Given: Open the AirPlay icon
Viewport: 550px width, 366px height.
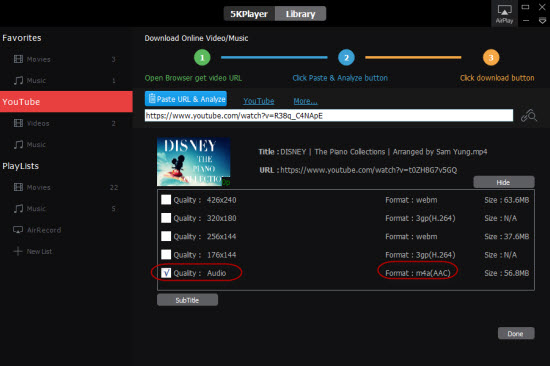Looking at the screenshot, I should 504,14.
